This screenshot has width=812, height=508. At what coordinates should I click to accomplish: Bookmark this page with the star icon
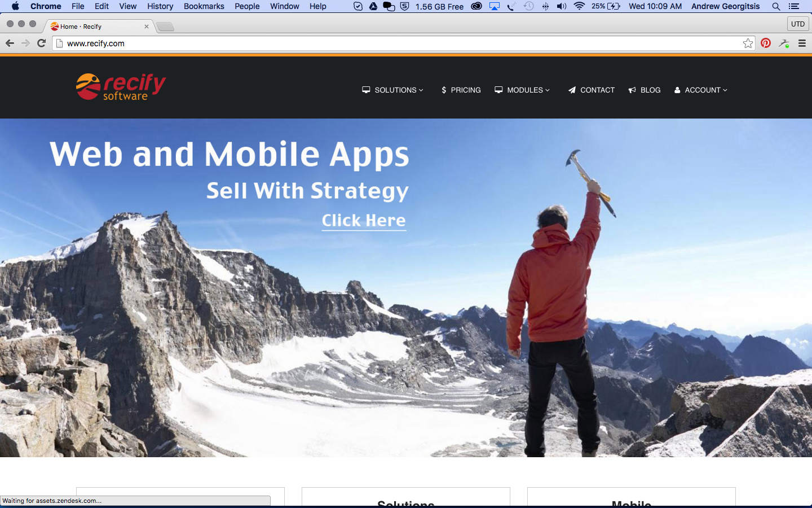click(748, 43)
